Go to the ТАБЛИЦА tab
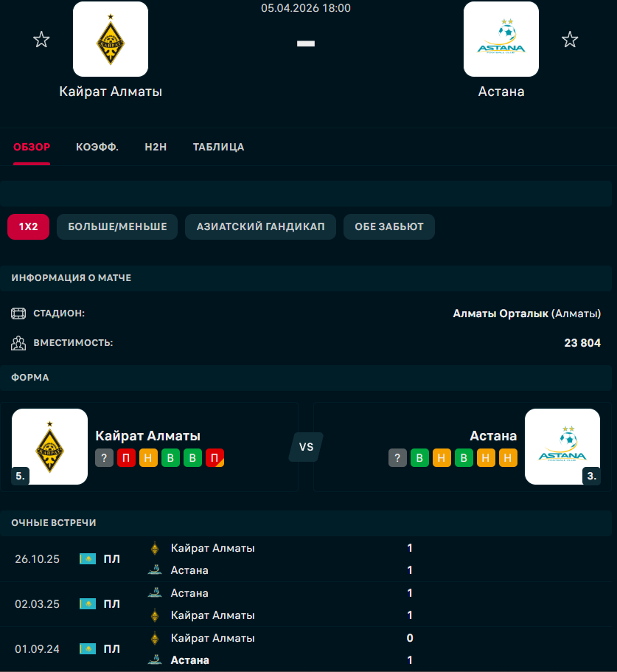Image resolution: width=617 pixels, height=672 pixels. (x=218, y=147)
